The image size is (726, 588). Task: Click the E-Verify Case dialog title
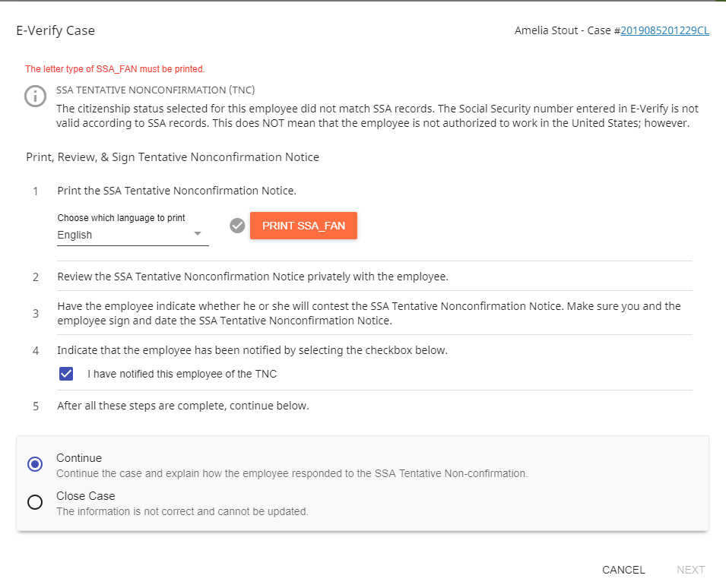point(55,31)
